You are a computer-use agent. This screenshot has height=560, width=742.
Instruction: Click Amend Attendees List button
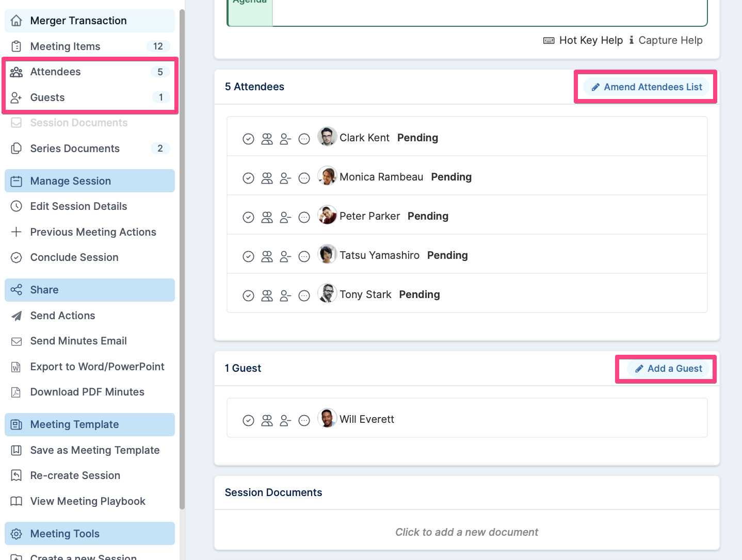pyautogui.click(x=647, y=87)
